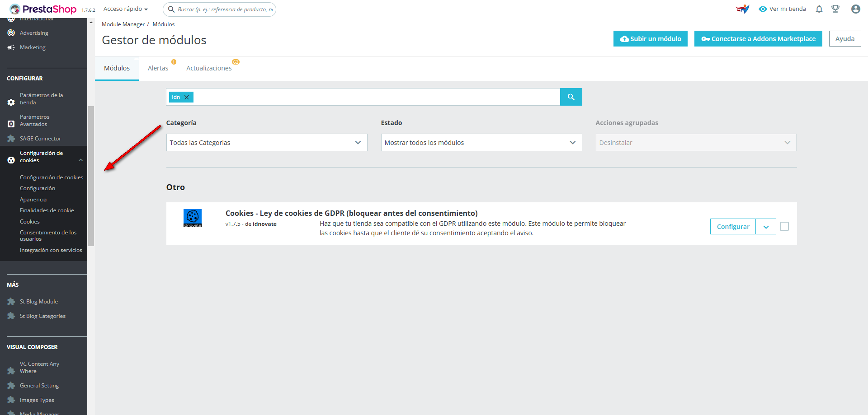Open the trophy achievements icon
The image size is (868, 415).
click(835, 9)
